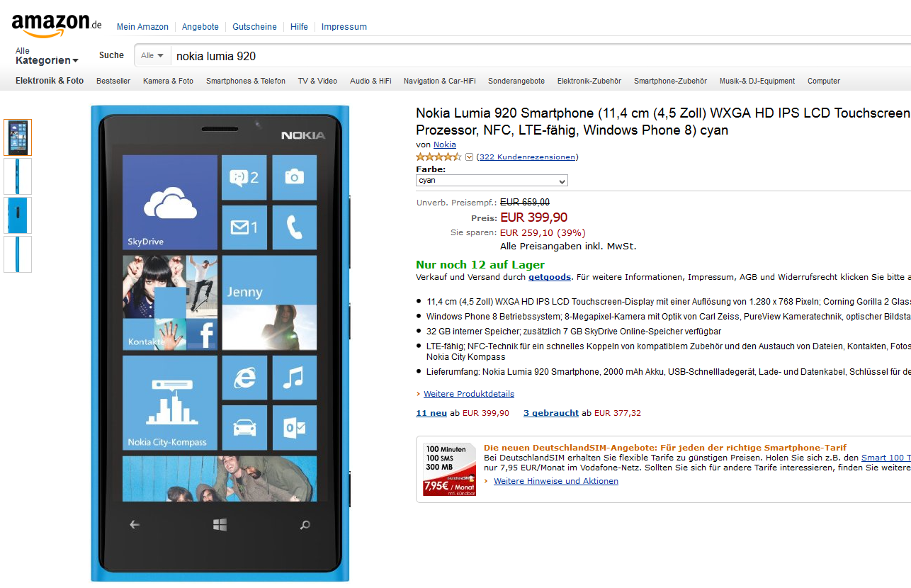Open the 'Alle' search category dropdown
Screen dimensions: 911x588
click(x=152, y=55)
